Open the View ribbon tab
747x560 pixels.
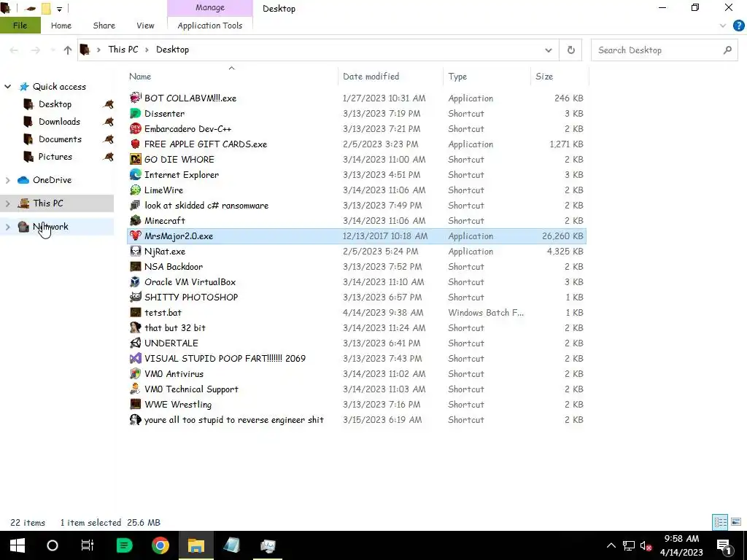[x=145, y=26]
